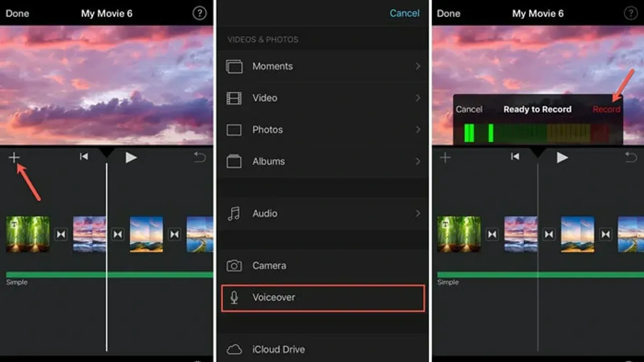The width and height of the screenshot is (644, 362).
Task: Select the blue sky mountain clip in left timeline
Action: (147, 234)
